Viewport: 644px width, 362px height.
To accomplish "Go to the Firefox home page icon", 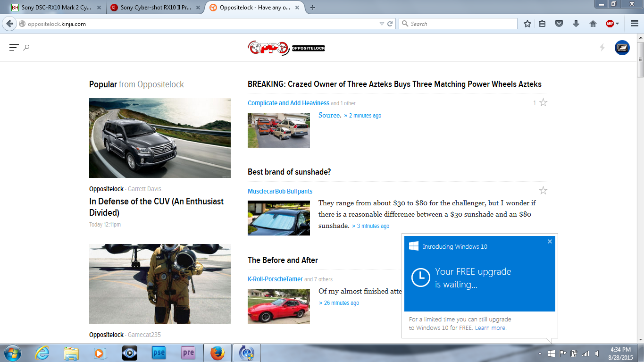I will coord(593,24).
